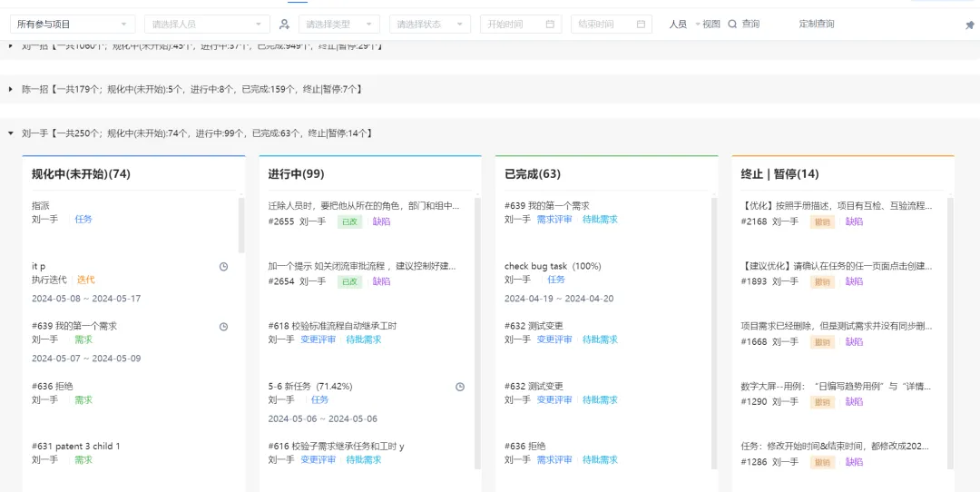Click the 定制查询 button
Image resolution: width=980 pixels, height=492 pixels.
817,25
